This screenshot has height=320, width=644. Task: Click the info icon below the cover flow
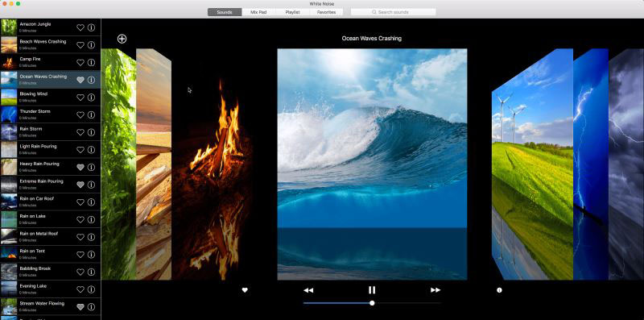(499, 290)
